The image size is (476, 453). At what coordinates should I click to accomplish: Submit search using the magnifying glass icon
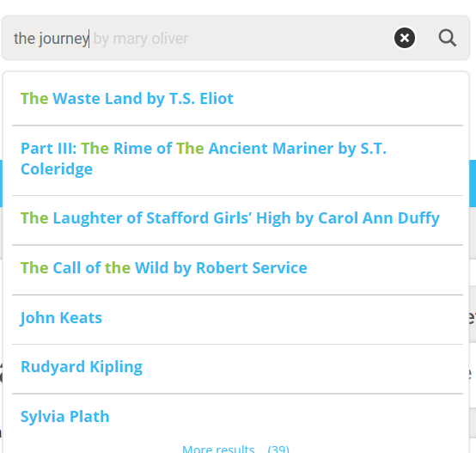(x=448, y=38)
